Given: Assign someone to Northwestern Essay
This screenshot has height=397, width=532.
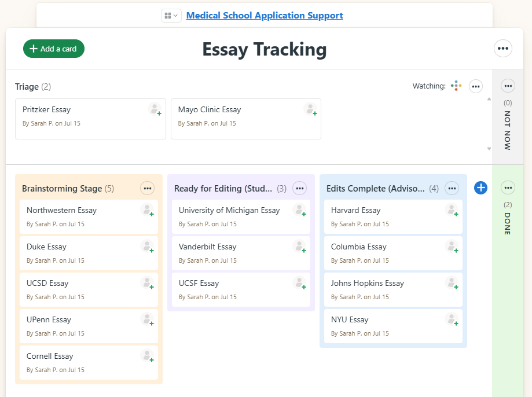Looking at the screenshot, I should point(147,210).
